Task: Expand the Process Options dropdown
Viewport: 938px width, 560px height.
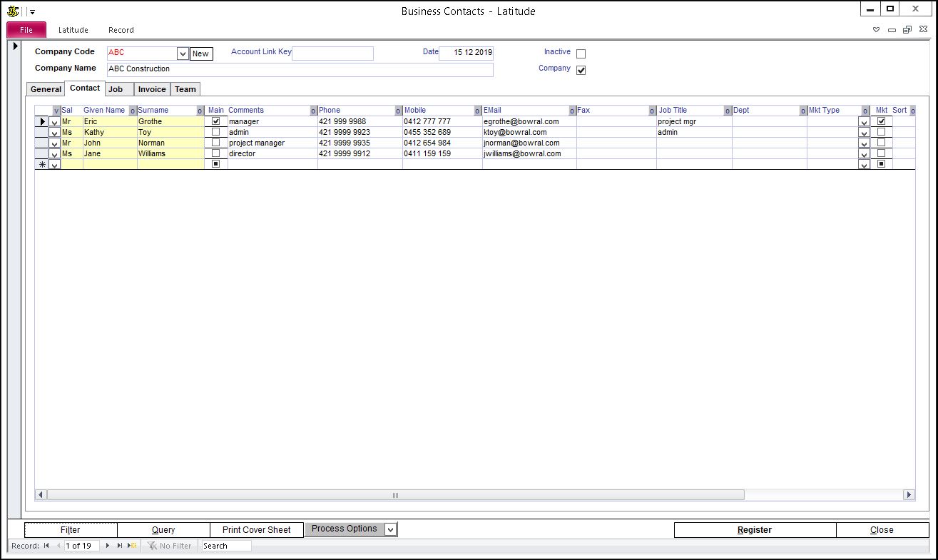Action: 390,529
